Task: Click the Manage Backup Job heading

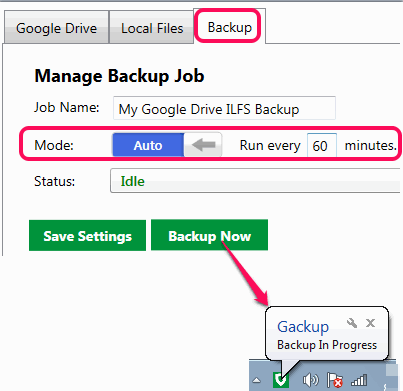Action: coord(119,76)
